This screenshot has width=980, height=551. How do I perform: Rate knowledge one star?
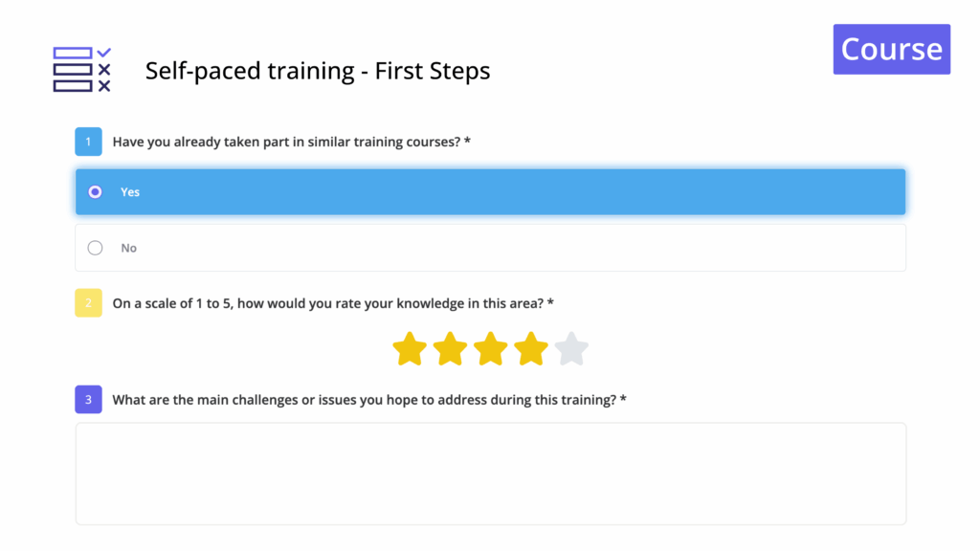pyautogui.click(x=410, y=349)
